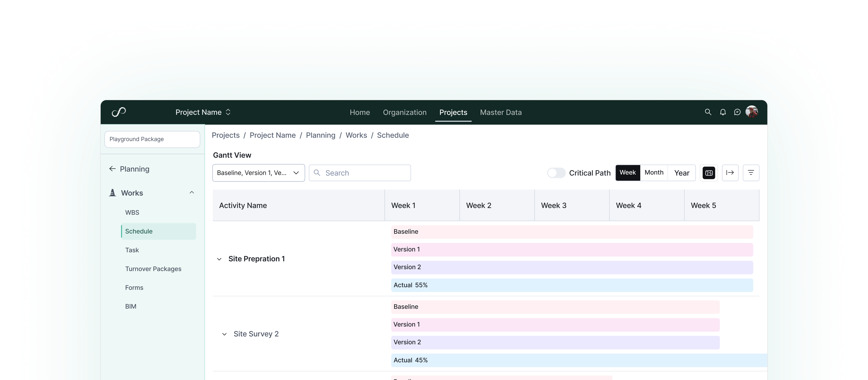
Task: Click the Actual 55% progress bar
Action: coord(572,285)
